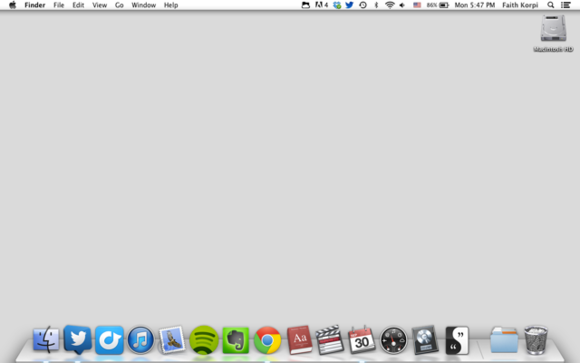Screen dimensions: 580x363
Task: Click the Twitter bird menu bar icon
Action: coord(349,5)
